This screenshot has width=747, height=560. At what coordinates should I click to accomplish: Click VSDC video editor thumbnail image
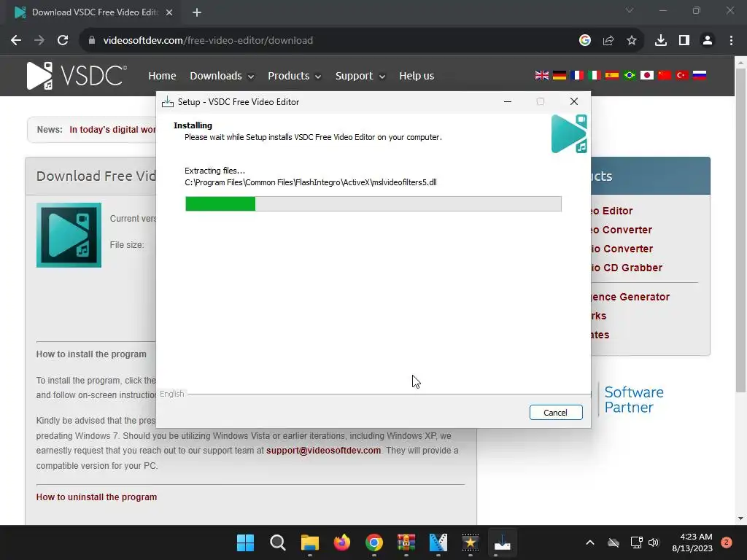coord(69,236)
